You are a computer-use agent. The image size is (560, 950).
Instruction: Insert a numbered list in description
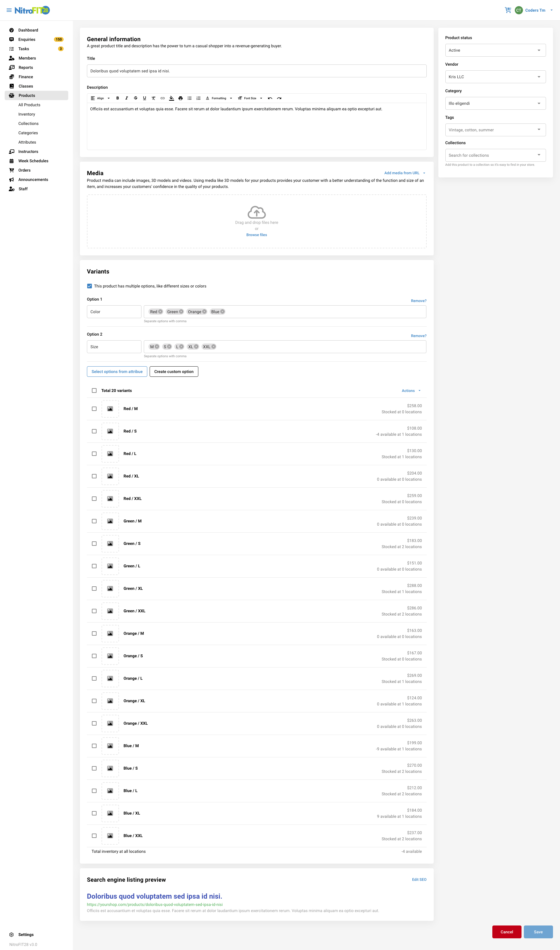click(199, 98)
